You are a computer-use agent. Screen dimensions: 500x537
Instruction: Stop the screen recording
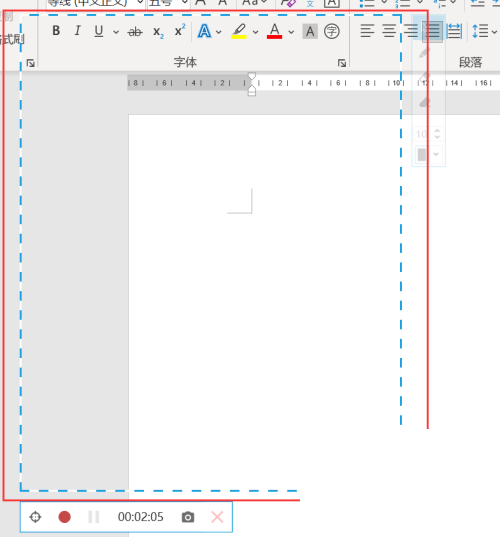[x=64, y=517]
